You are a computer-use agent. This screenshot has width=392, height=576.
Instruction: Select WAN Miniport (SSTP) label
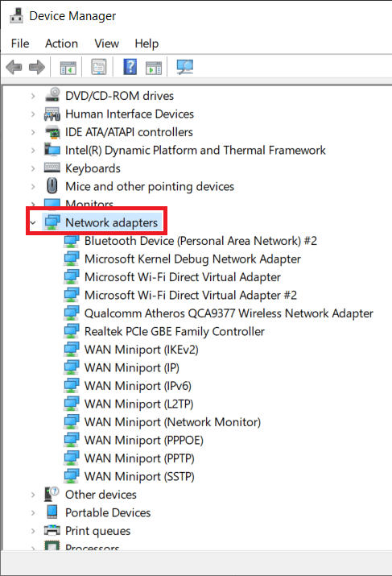click(x=139, y=476)
